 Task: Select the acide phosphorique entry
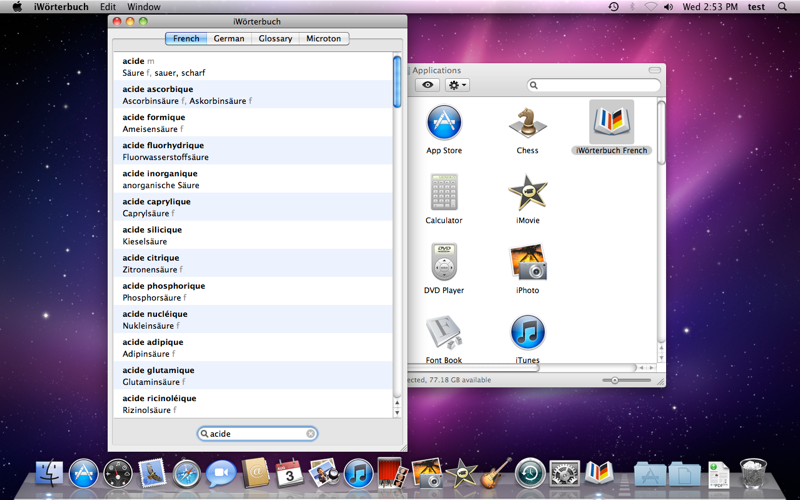tap(254, 291)
